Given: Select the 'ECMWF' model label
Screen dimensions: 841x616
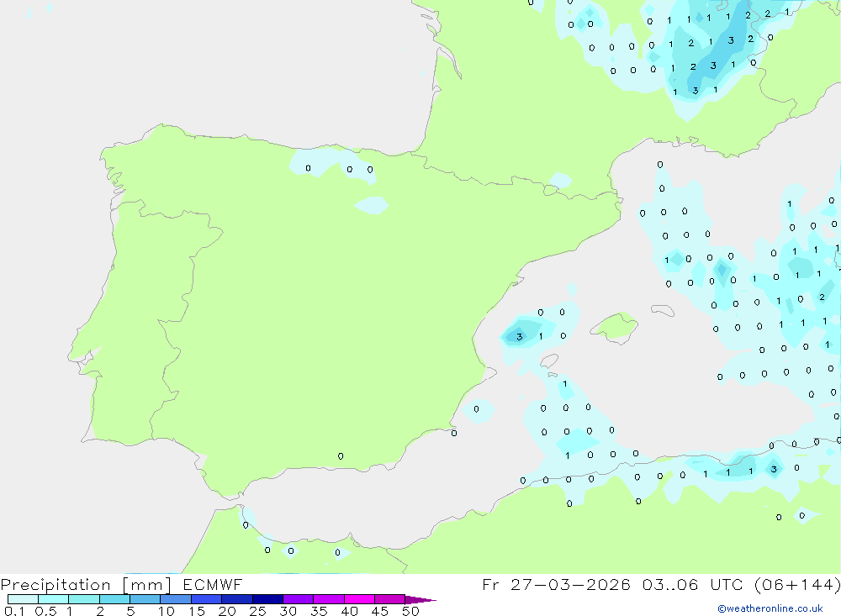Looking at the screenshot, I should (213, 585).
